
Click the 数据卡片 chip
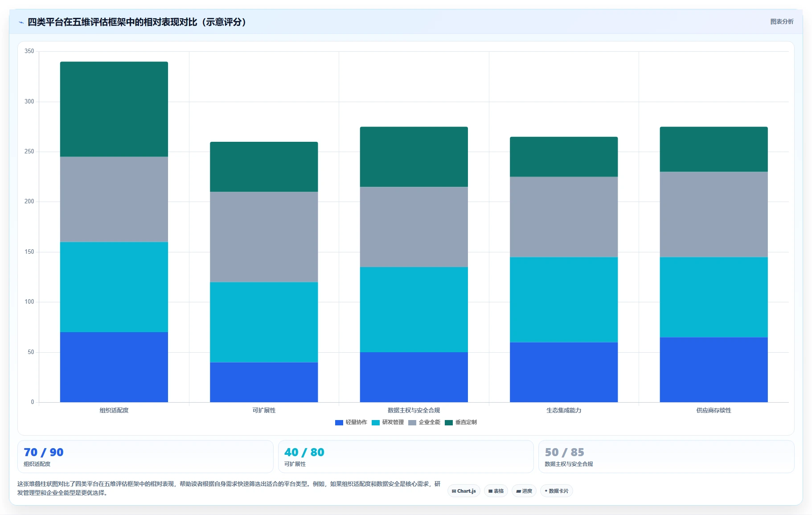(557, 491)
